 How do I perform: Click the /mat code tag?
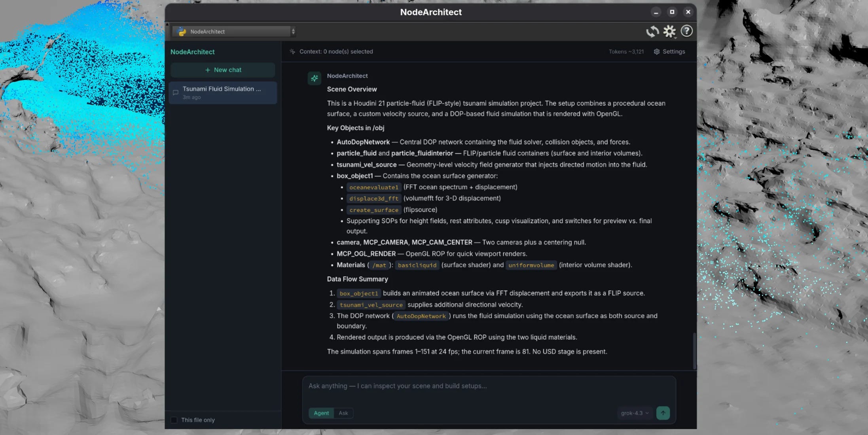(379, 265)
